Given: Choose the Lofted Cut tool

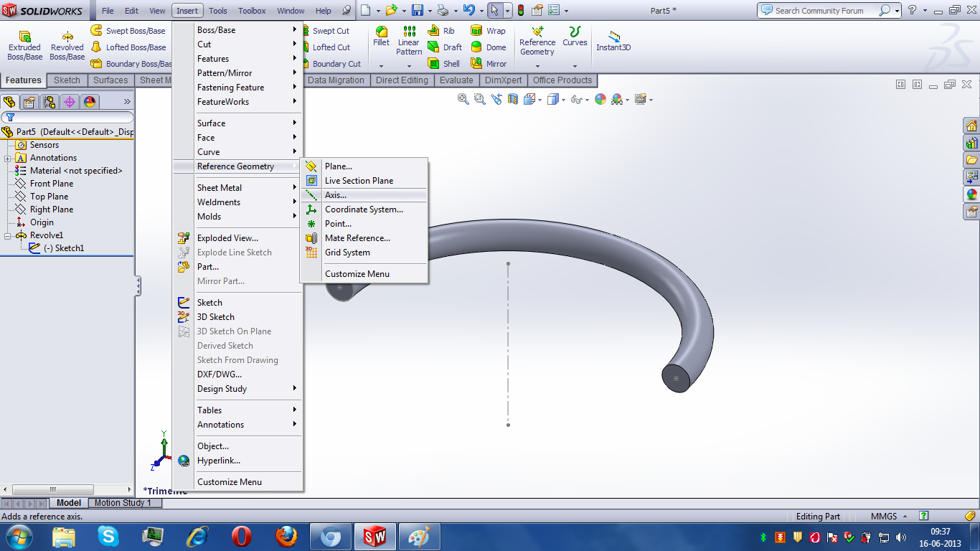Looking at the screenshot, I should pyautogui.click(x=325, y=47).
